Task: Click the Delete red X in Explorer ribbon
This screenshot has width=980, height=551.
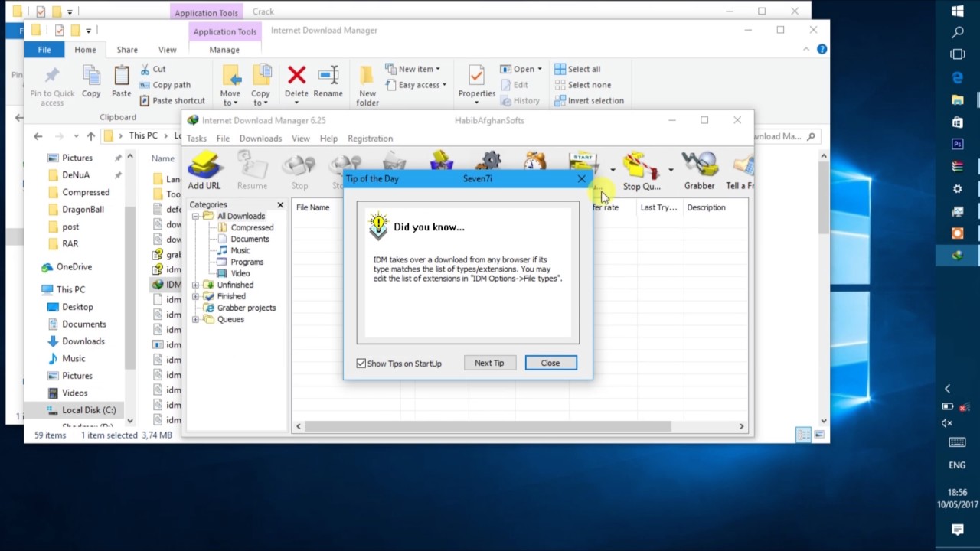Action: 296,83
